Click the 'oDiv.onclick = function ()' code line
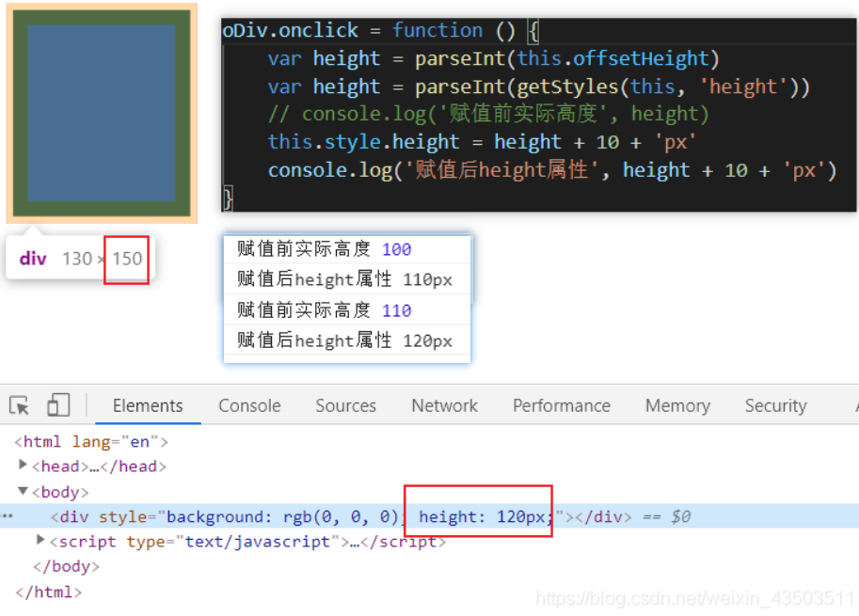The height and width of the screenshot is (616, 859). pos(381,30)
